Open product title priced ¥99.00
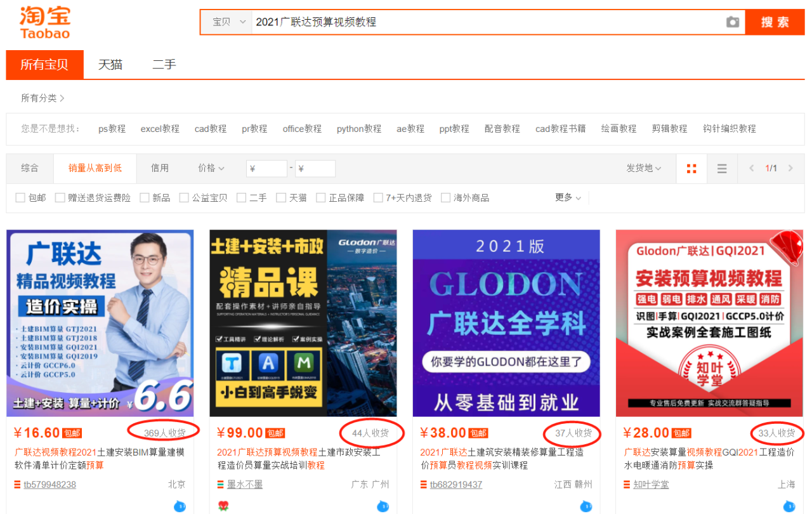The height and width of the screenshot is (514, 812). [x=299, y=459]
